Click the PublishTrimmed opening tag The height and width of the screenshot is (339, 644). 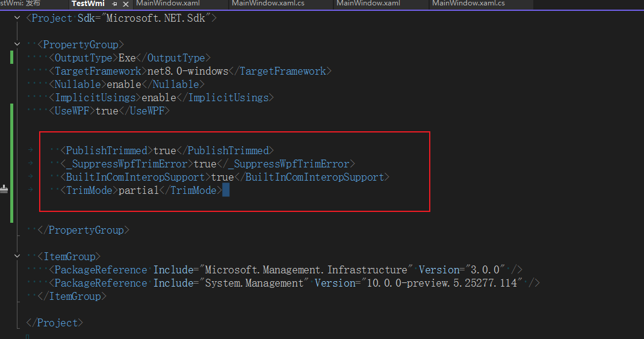[107, 151]
